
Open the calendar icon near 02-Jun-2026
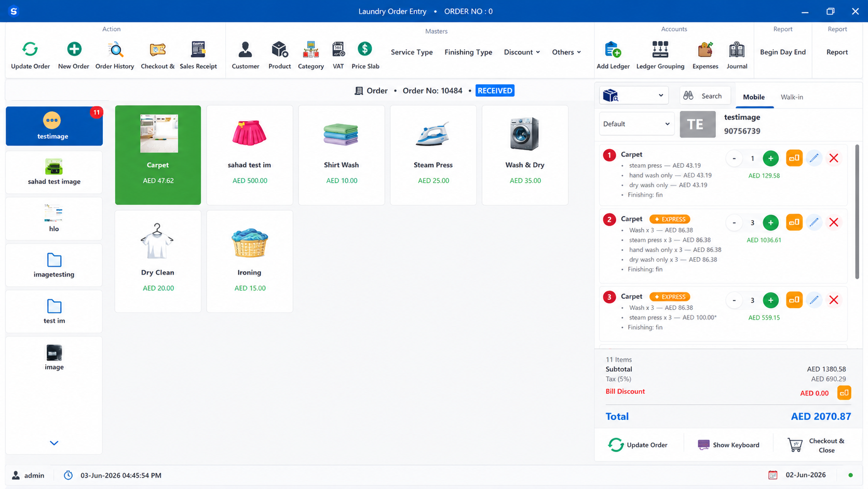click(772, 475)
